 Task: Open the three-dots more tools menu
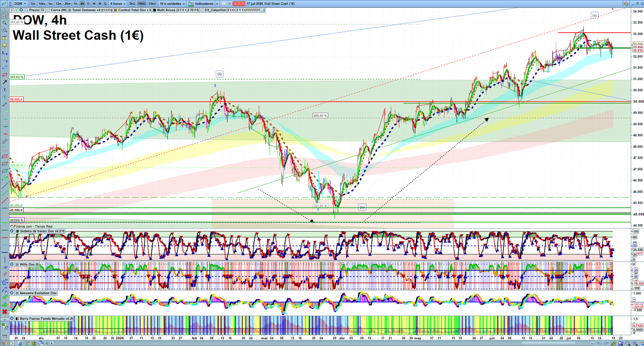[4, 336]
